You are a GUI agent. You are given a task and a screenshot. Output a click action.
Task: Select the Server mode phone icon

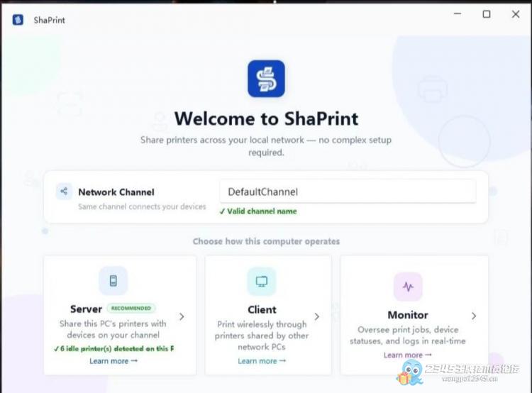coord(113,281)
